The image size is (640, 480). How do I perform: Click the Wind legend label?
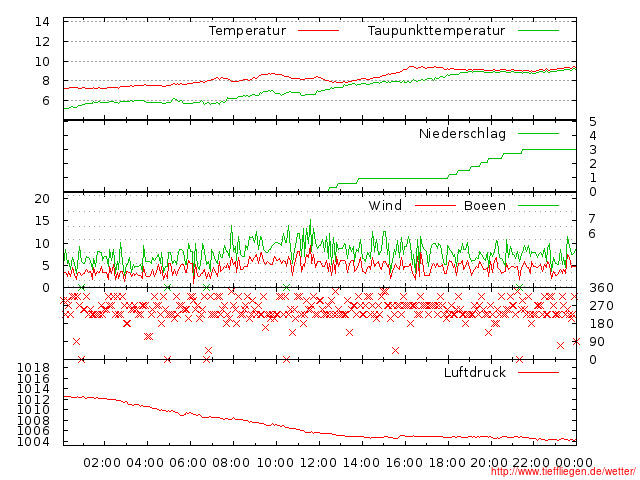[385, 205]
